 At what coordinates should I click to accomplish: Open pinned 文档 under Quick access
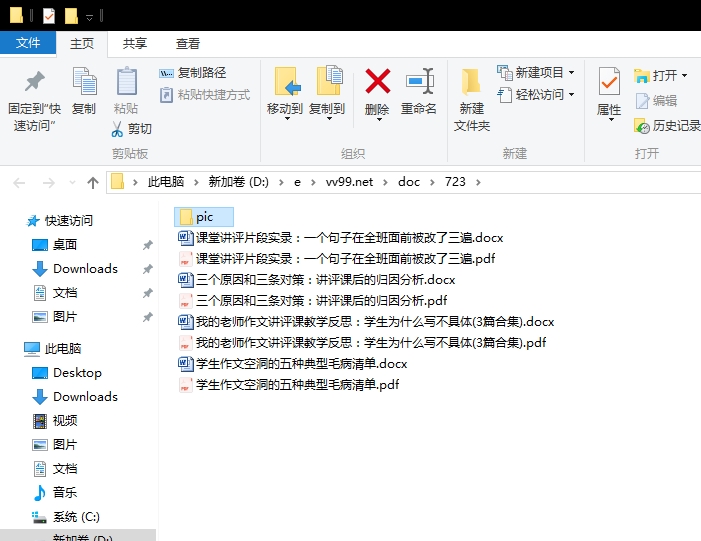[55, 293]
